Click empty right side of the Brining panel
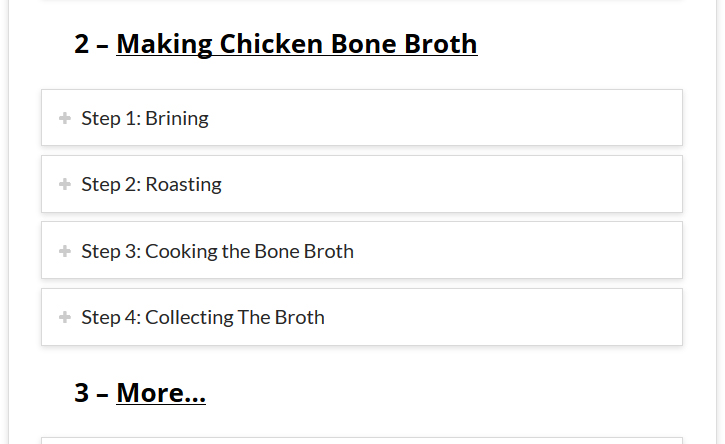This screenshot has width=725, height=444. click(x=520, y=118)
